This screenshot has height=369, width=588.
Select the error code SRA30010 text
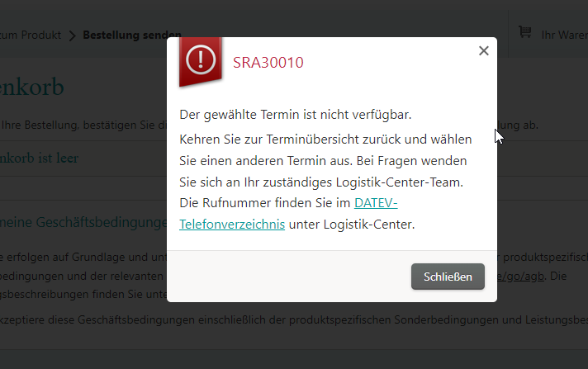click(x=268, y=63)
